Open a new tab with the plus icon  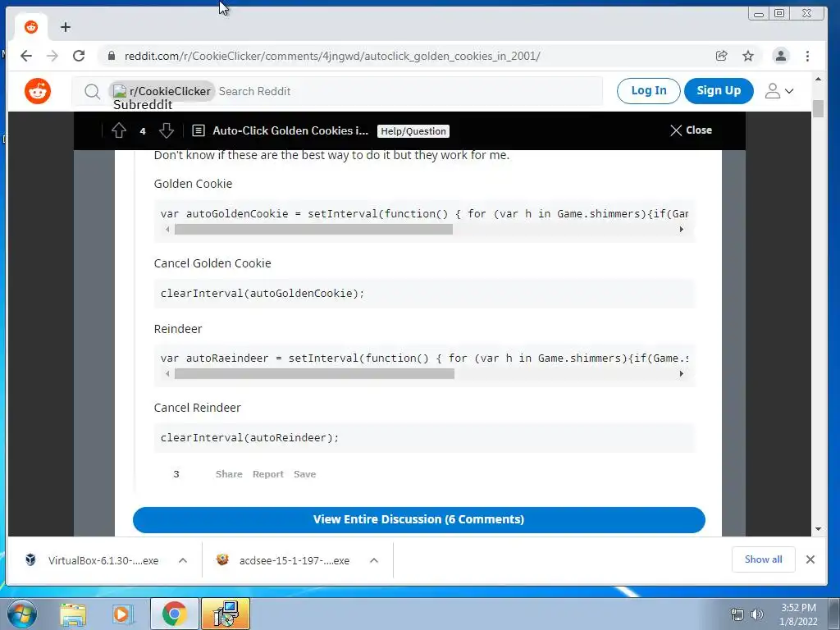point(66,27)
